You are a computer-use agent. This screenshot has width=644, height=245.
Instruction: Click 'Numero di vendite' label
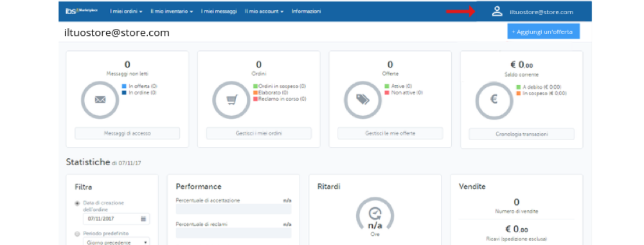click(x=517, y=212)
